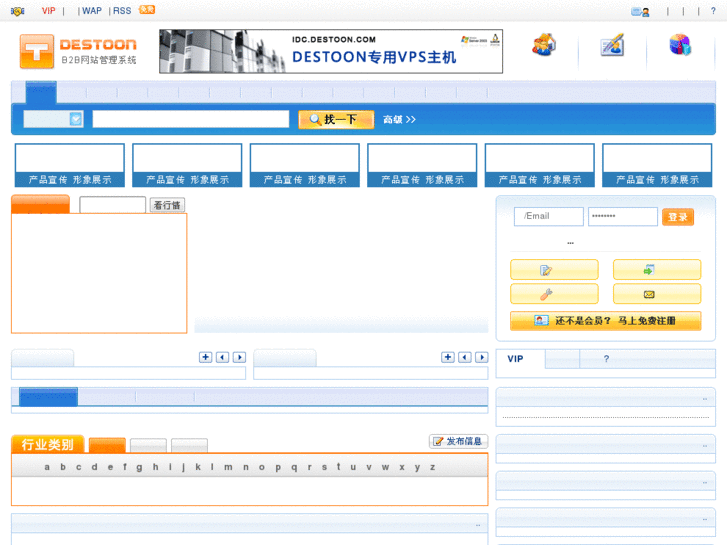Open the search category dropdown arrow
The width and height of the screenshot is (727, 545).
[76, 119]
